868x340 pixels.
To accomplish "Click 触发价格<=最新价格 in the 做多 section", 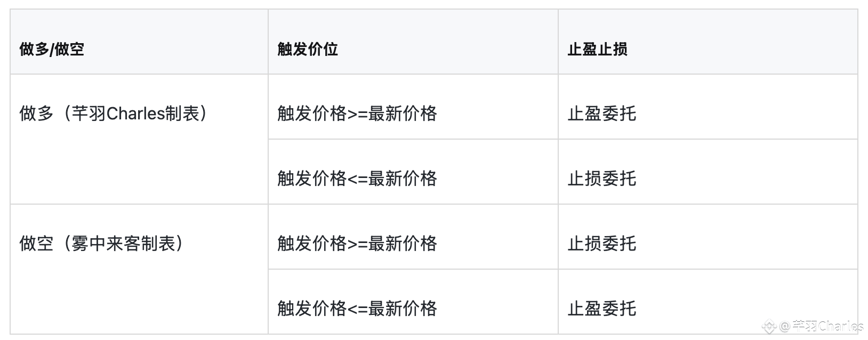I will [x=357, y=179].
